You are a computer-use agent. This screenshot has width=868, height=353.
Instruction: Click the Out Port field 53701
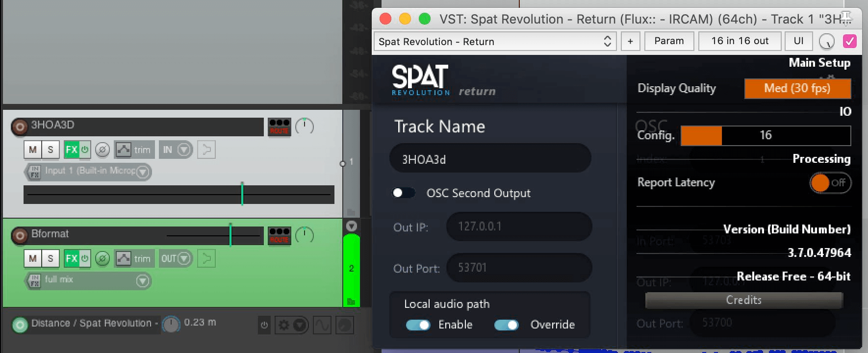(x=519, y=268)
